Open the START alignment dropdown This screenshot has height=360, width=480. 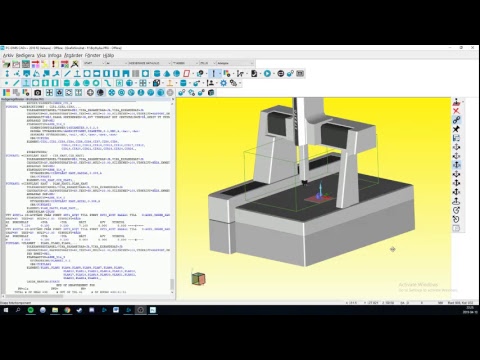click(94, 63)
